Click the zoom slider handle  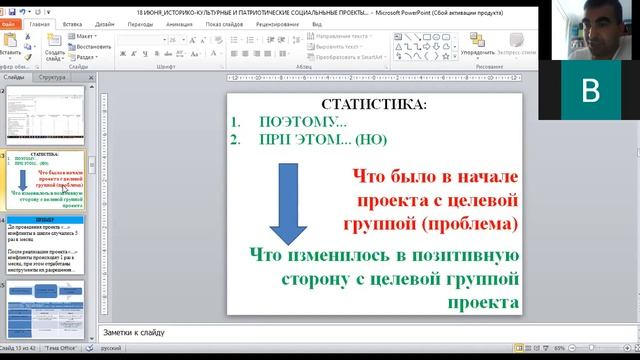592,348
